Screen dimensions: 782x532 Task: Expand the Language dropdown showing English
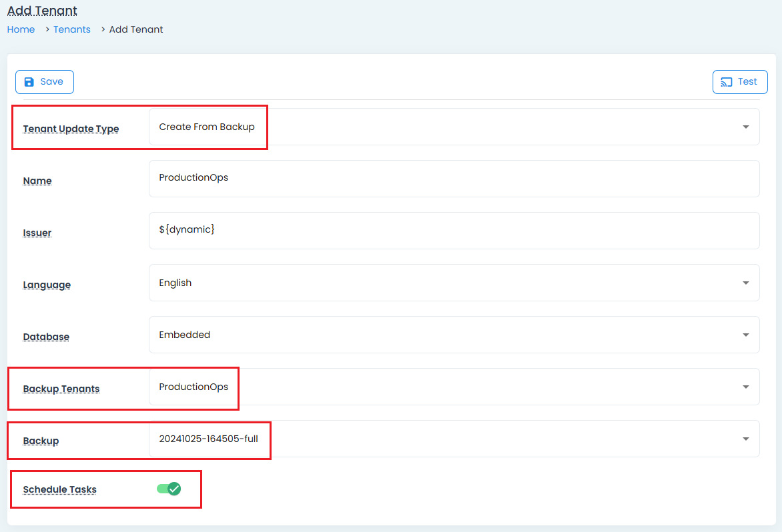point(454,283)
